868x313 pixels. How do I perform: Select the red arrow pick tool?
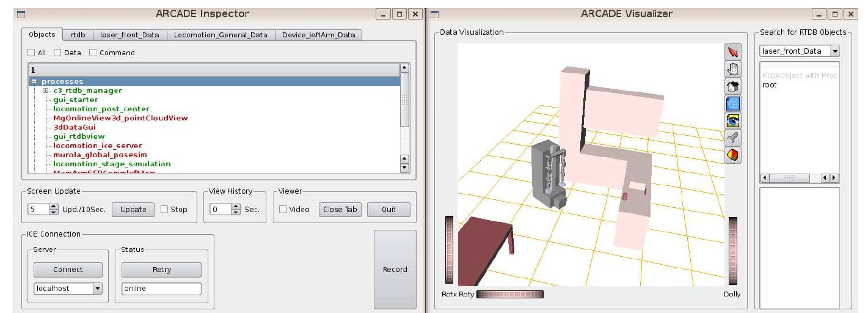click(x=732, y=53)
